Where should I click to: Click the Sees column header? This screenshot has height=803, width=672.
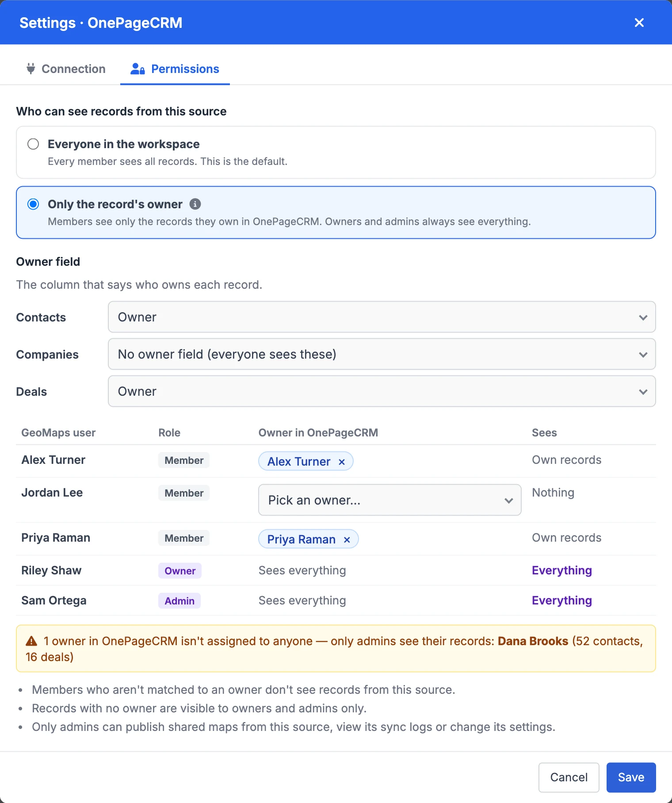click(x=544, y=432)
